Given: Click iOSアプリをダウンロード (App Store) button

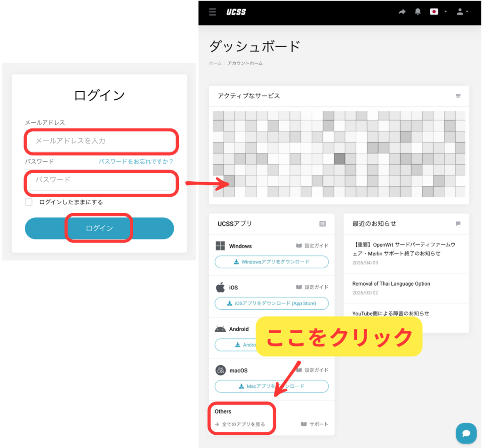Looking at the screenshot, I should tap(272, 304).
